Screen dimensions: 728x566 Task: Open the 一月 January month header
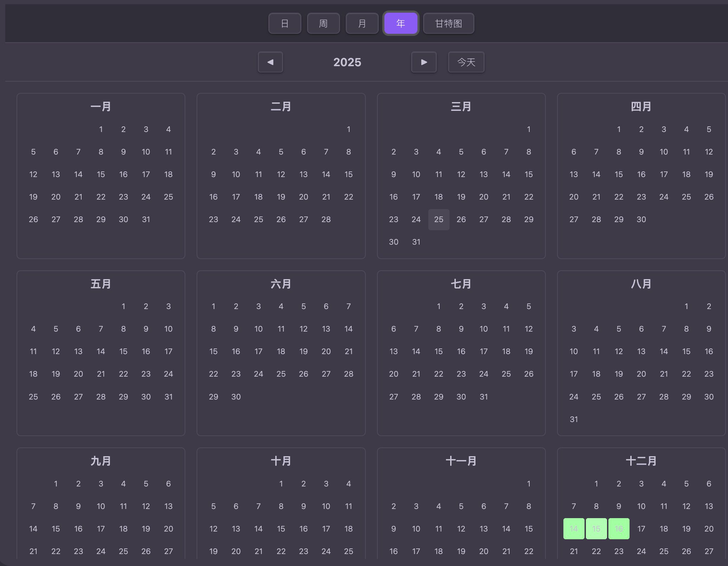(101, 107)
